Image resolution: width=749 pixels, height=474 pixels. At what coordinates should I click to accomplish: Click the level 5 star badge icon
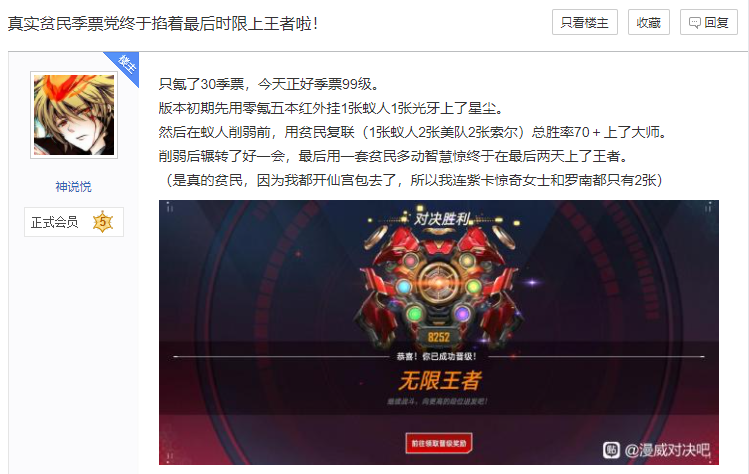point(103,222)
